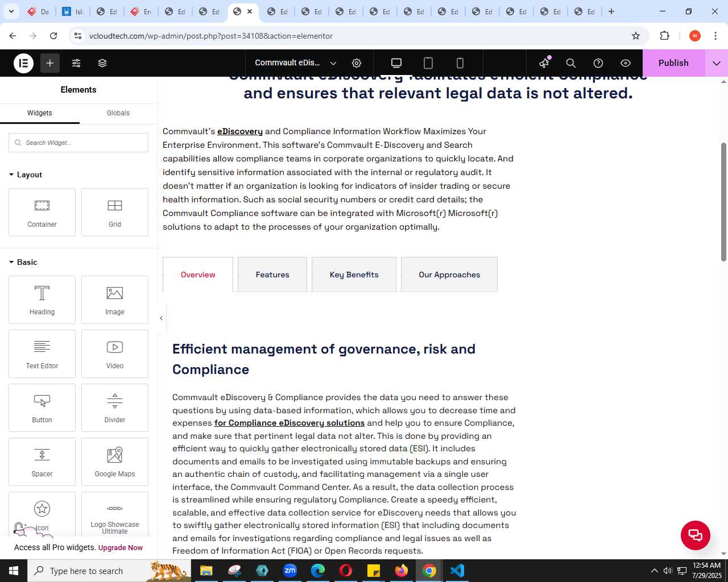Click the Chrome address bar URL

pyautogui.click(x=211, y=36)
